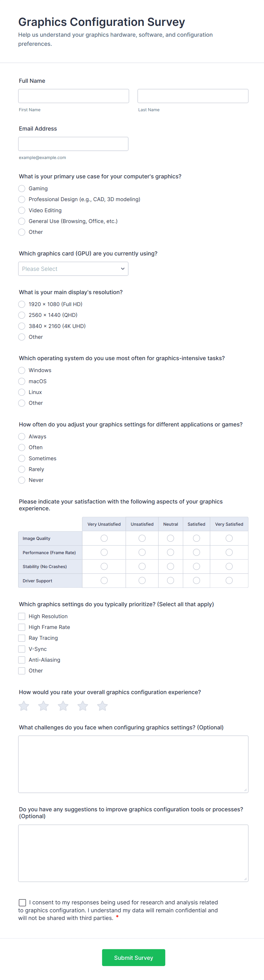Click the Submit Survey button
Image resolution: width=264 pixels, height=980 pixels.
tap(133, 958)
